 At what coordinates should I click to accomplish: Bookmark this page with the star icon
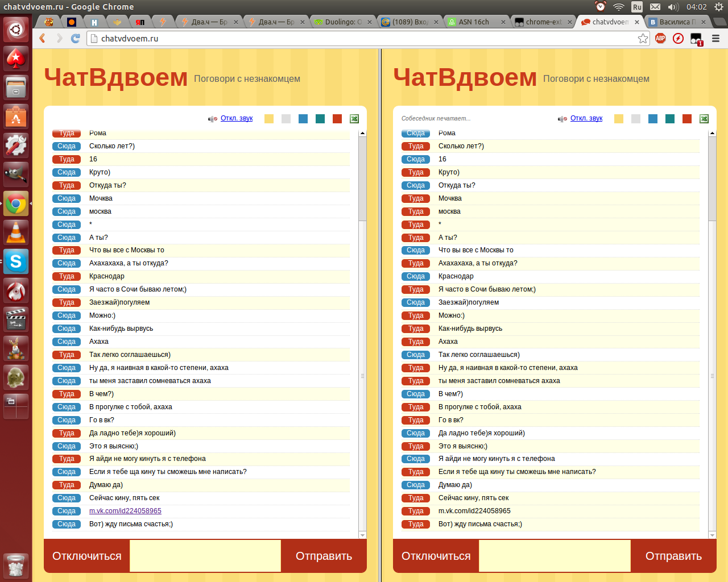coord(643,38)
